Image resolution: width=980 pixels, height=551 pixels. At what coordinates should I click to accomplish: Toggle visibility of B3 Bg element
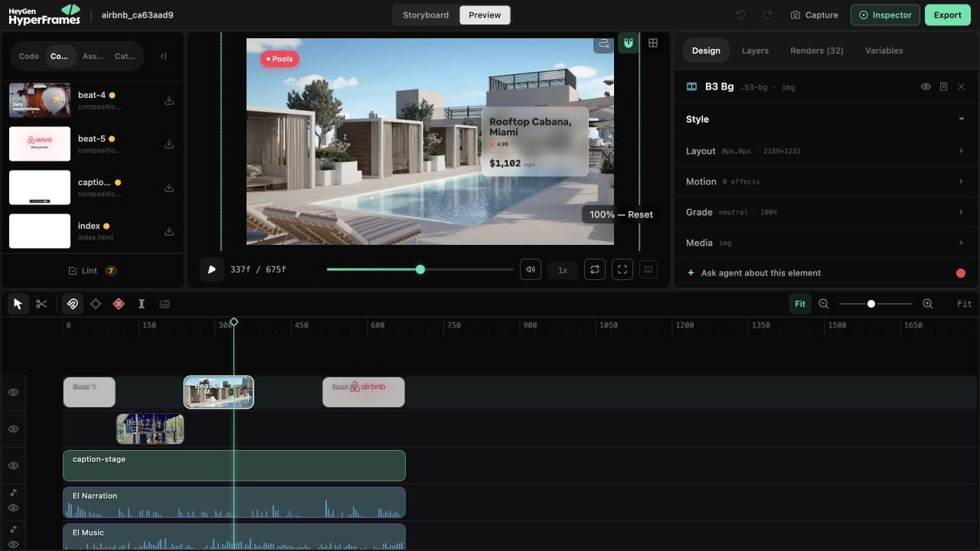926,86
